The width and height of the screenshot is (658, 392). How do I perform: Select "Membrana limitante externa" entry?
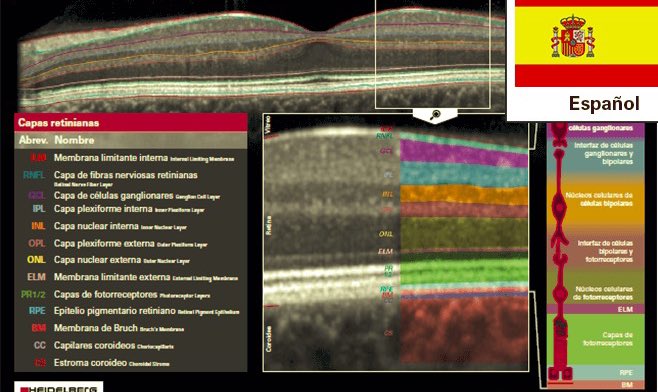pyautogui.click(x=112, y=277)
